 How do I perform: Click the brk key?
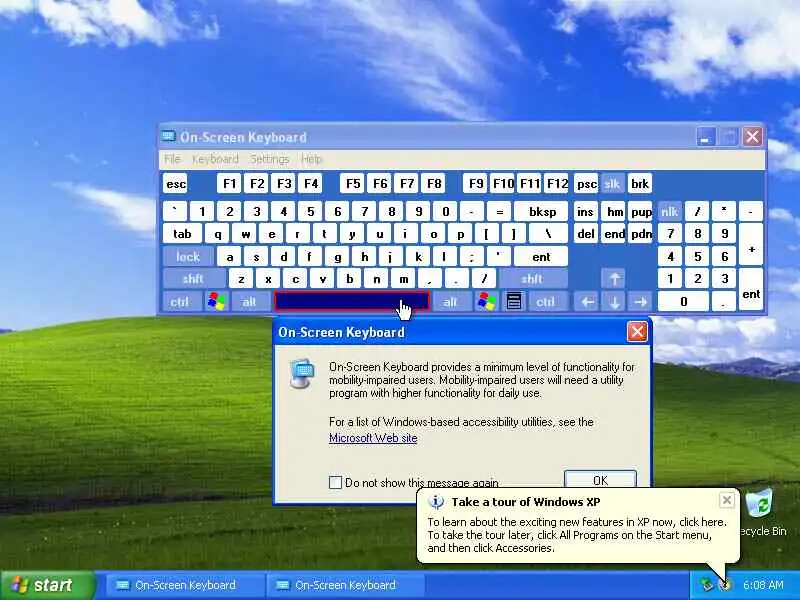click(640, 184)
